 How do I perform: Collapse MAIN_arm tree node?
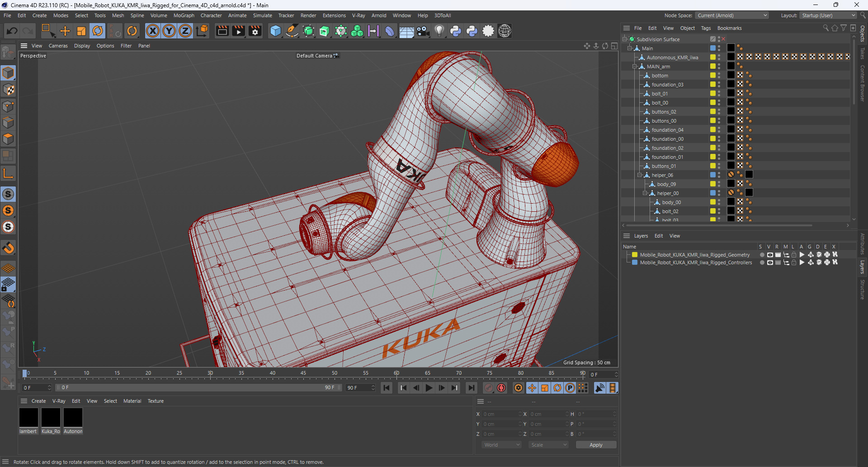pyautogui.click(x=634, y=67)
